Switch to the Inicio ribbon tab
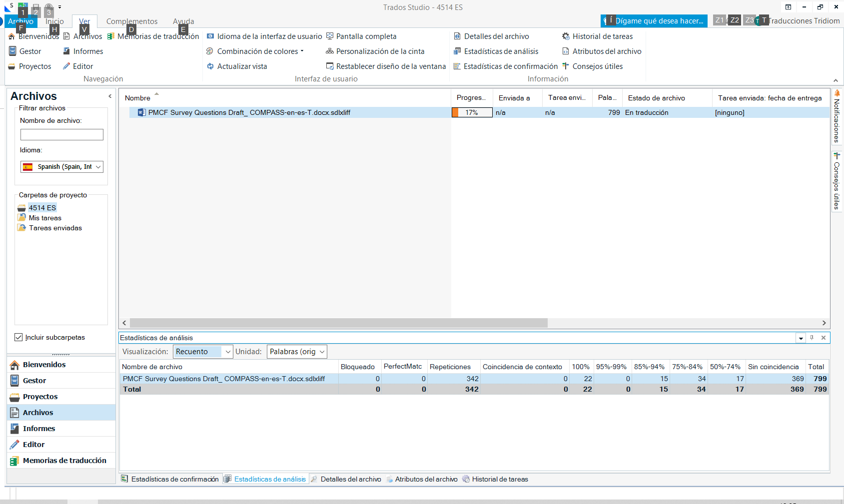 [x=55, y=21]
